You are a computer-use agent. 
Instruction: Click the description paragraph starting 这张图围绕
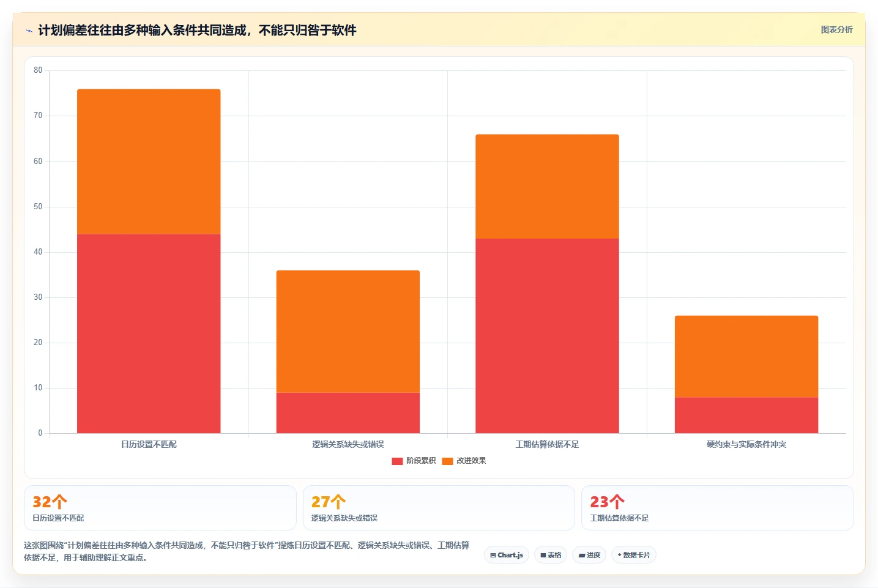pos(247,551)
